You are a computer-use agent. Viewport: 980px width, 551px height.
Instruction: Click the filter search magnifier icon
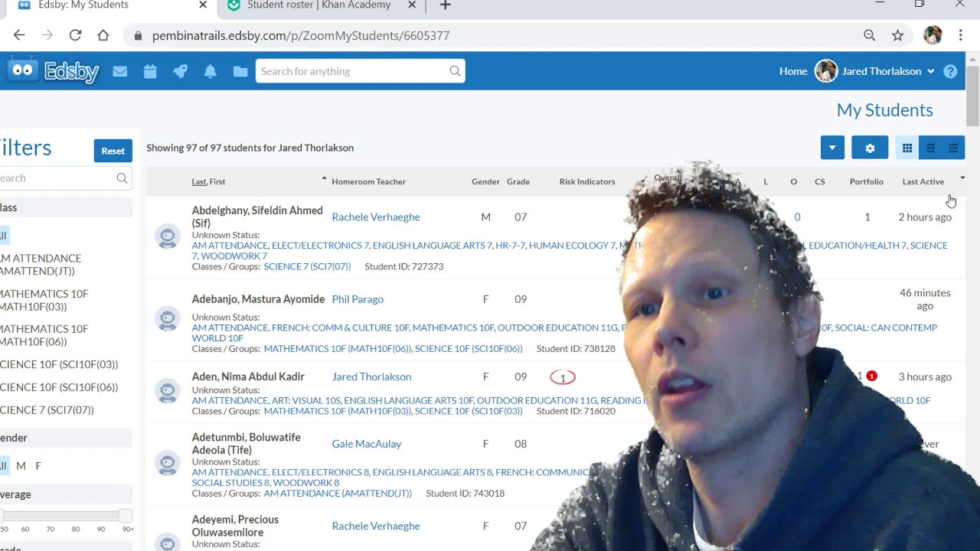coord(122,178)
